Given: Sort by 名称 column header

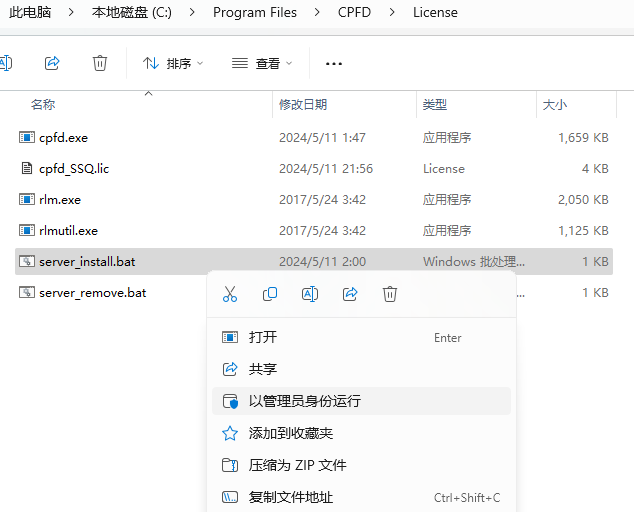Looking at the screenshot, I should click(x=43, y=105).
